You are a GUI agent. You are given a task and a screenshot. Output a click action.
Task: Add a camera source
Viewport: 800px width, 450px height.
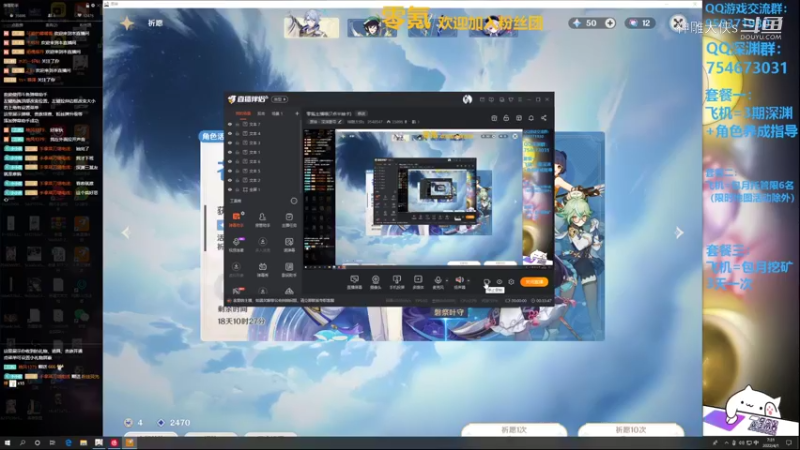[x=376, y=282]
